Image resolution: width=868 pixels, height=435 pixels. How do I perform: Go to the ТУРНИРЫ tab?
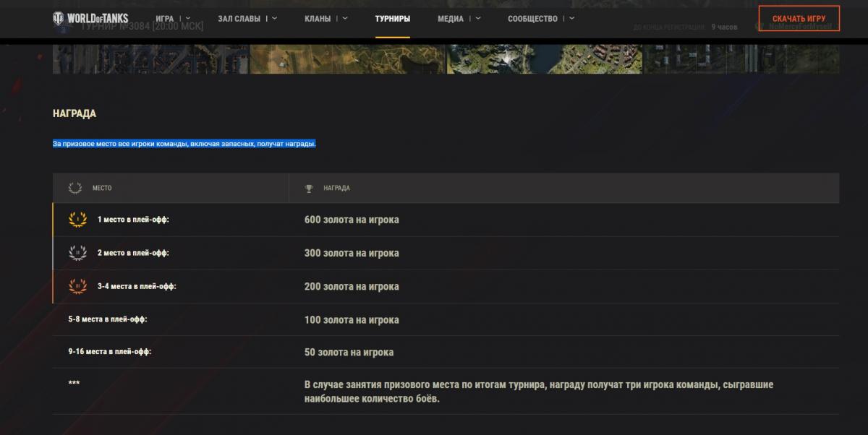pos(393,19)
